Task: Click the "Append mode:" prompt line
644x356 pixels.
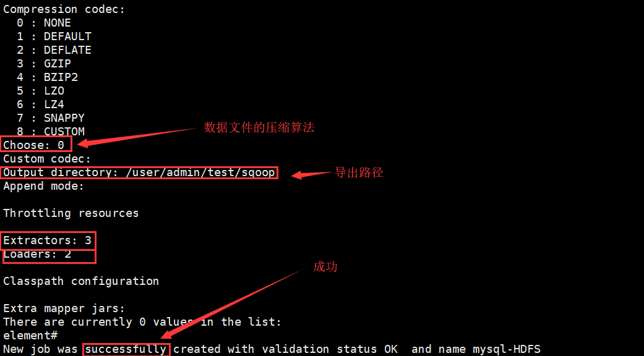Action: coord(43,186)
